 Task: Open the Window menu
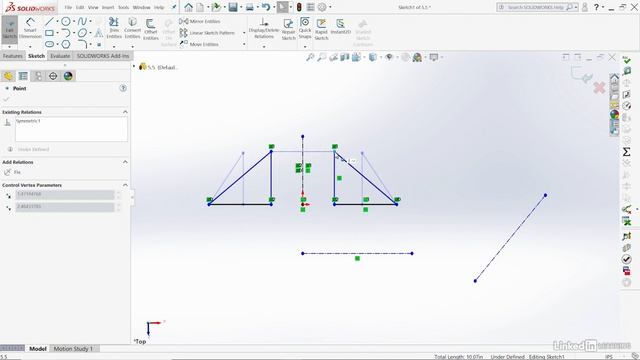click(142, 7)
